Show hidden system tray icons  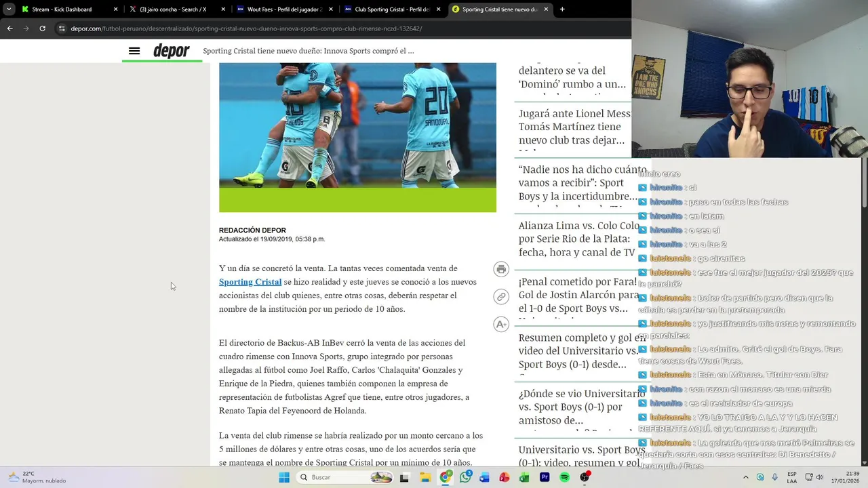746,477
